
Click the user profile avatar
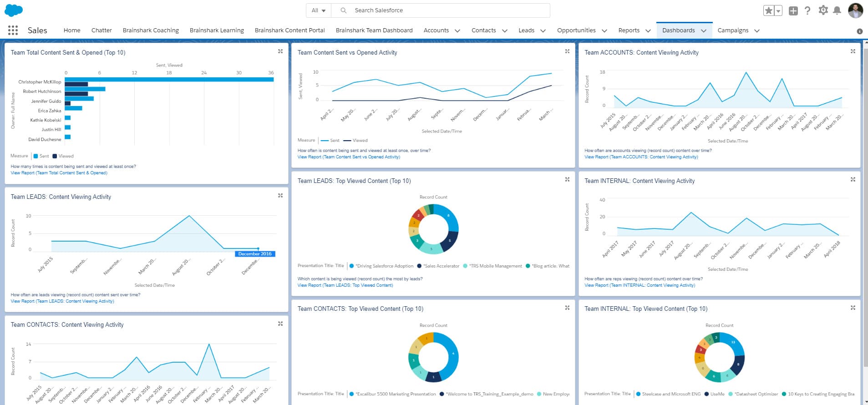tap(855, 10)
